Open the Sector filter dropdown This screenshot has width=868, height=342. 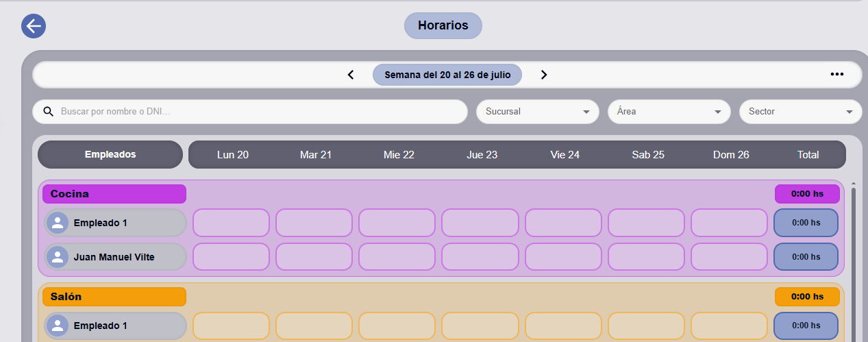click(801, 112)
